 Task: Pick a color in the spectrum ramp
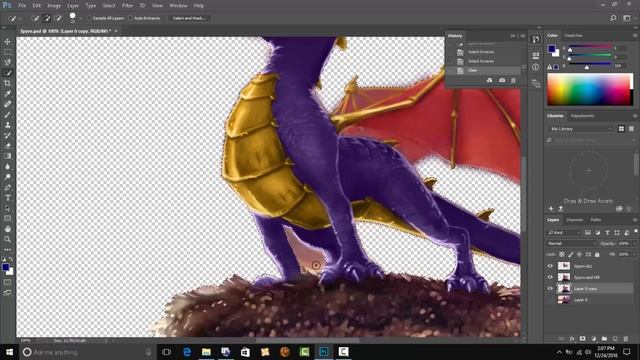[590, 90]
